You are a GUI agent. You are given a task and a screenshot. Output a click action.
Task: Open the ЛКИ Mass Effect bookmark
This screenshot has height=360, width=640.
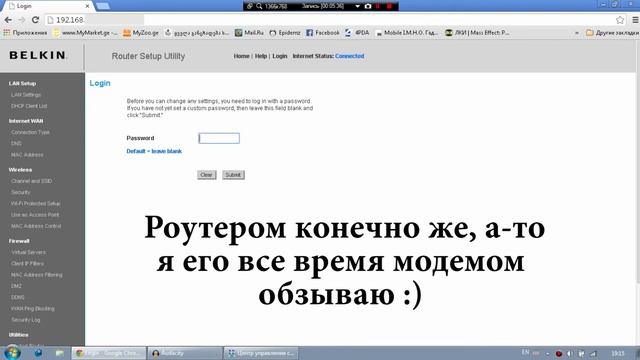[477, 33]
